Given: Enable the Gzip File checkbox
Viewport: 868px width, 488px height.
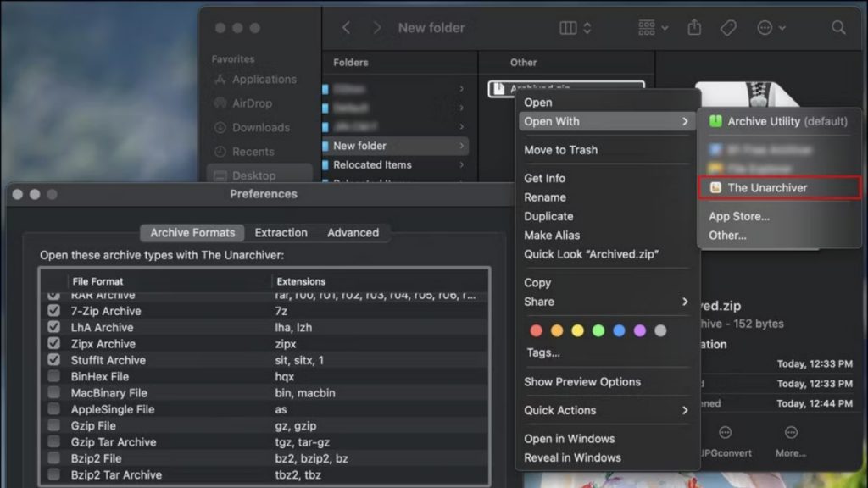Looking at the screenshot, I should point(54,425).
